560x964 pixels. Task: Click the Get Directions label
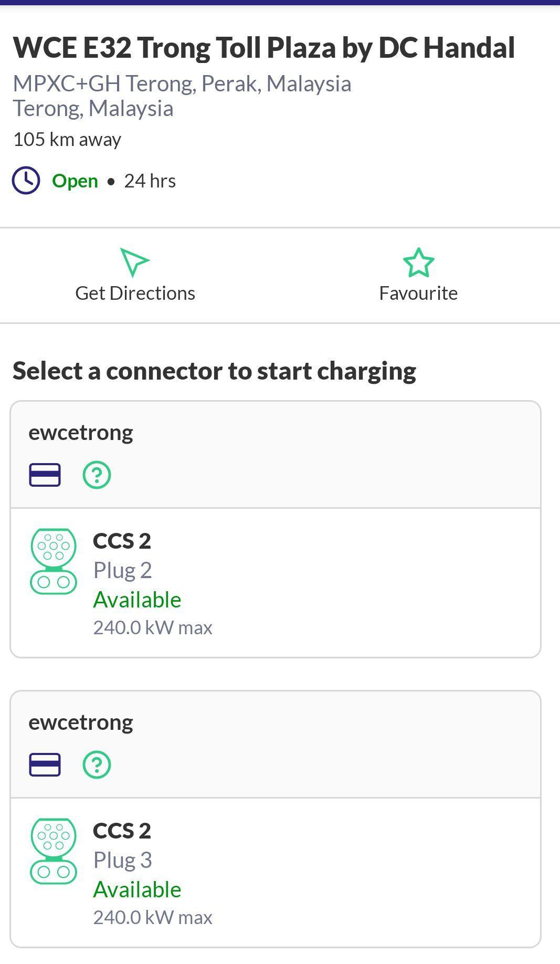[135, 293]
